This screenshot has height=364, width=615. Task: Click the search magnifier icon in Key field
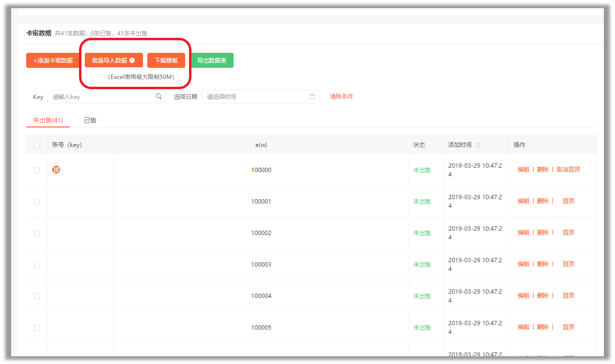[158, 96]
